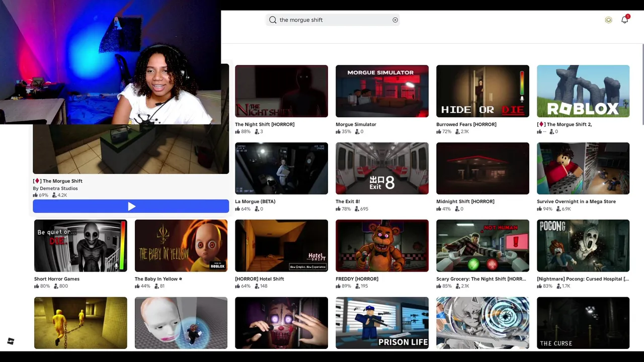Open the glowing-eyed clown game thumbnail
Image resolution: width=644 pixels, height=362 pixels.
(281, 323)
